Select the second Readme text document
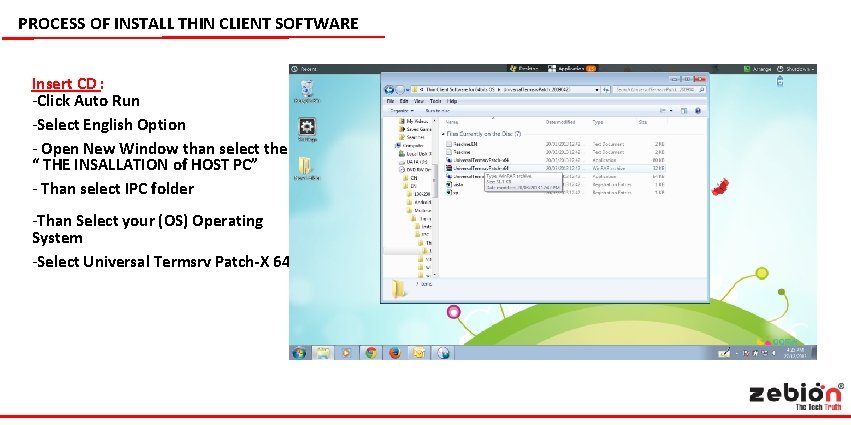This screenshot has width=851, height=425. click(459, 152)
